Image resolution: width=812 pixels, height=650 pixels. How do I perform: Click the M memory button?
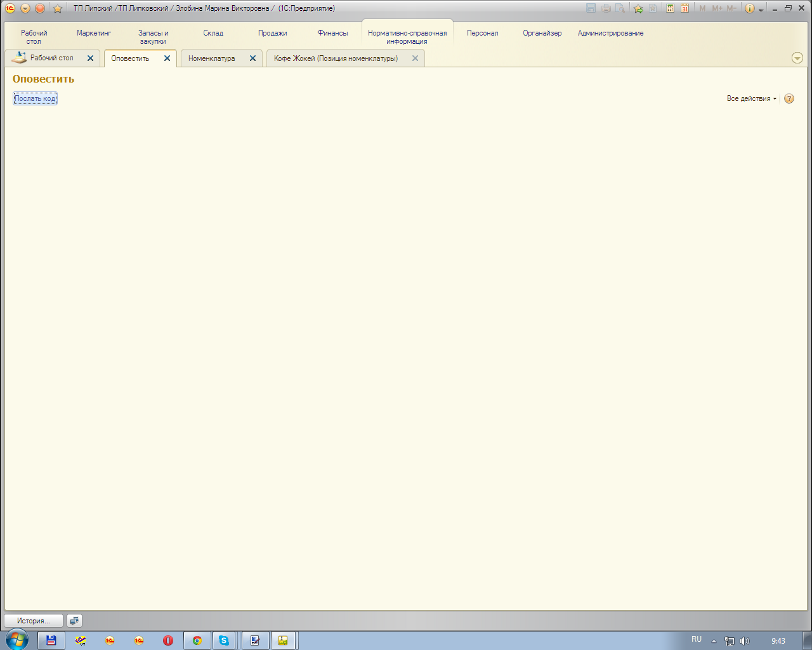pos(702,8)
